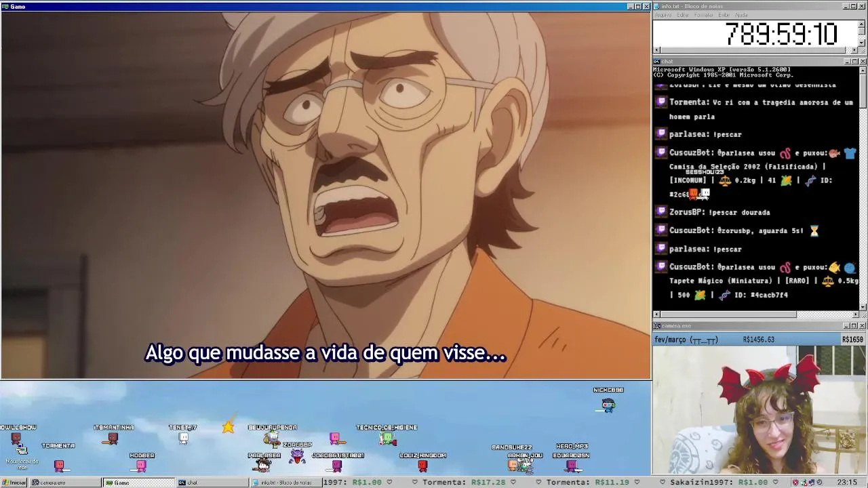Click the blue shirt emoji in chat

pyautogui.click(x=850, y=153)
